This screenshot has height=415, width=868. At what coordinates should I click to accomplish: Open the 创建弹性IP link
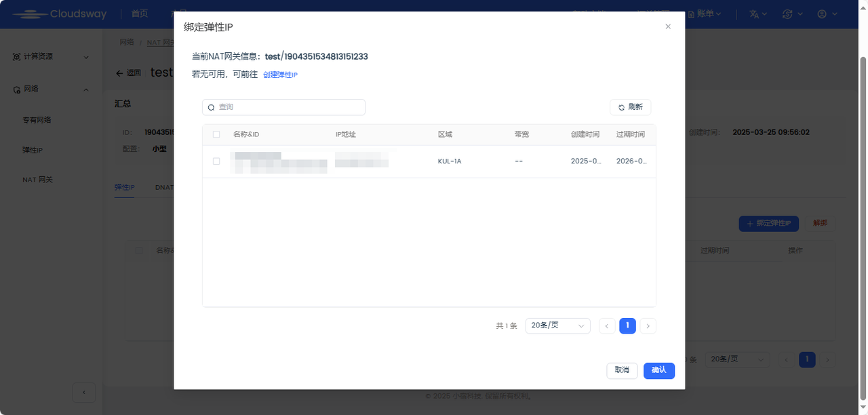tap(280, 75)
